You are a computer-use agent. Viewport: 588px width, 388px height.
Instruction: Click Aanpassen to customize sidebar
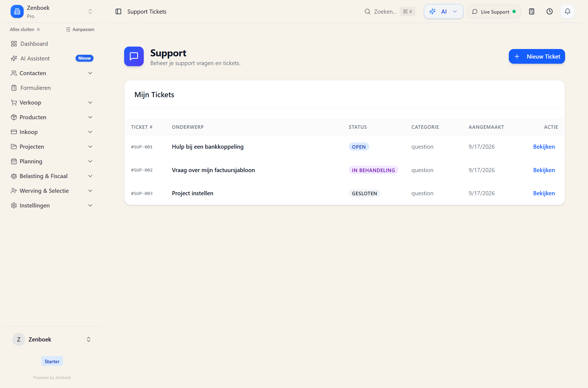tap(80, 29)
